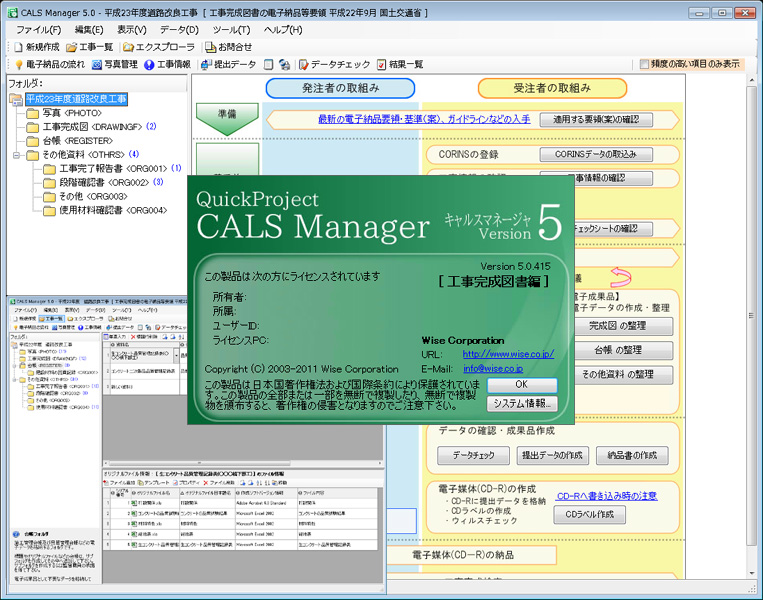Open the ファイル(F) menu

[39, 30]
